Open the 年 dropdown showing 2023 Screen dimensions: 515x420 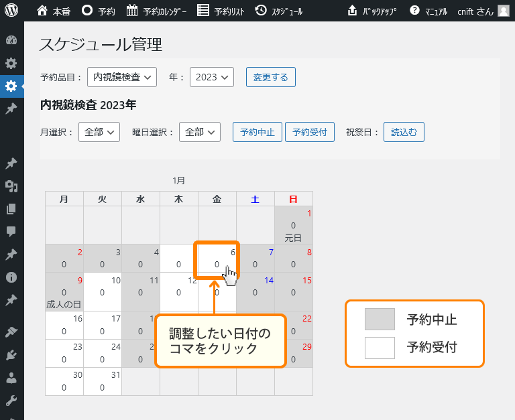212,77
